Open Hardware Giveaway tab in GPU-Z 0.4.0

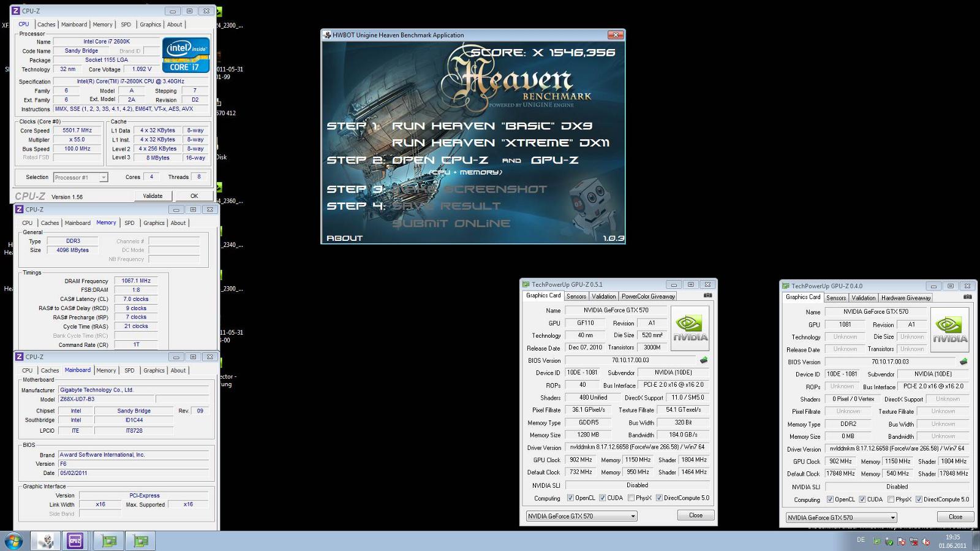coord(906,297)
